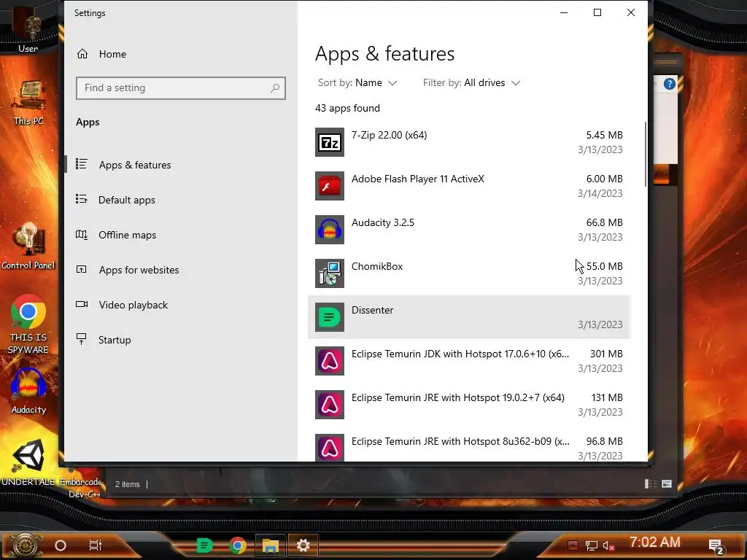Image resolution: width=747 pixels, height=560 pixels.
Task: Click the Apps & features sidebar icon
Action: coord(82,164)
